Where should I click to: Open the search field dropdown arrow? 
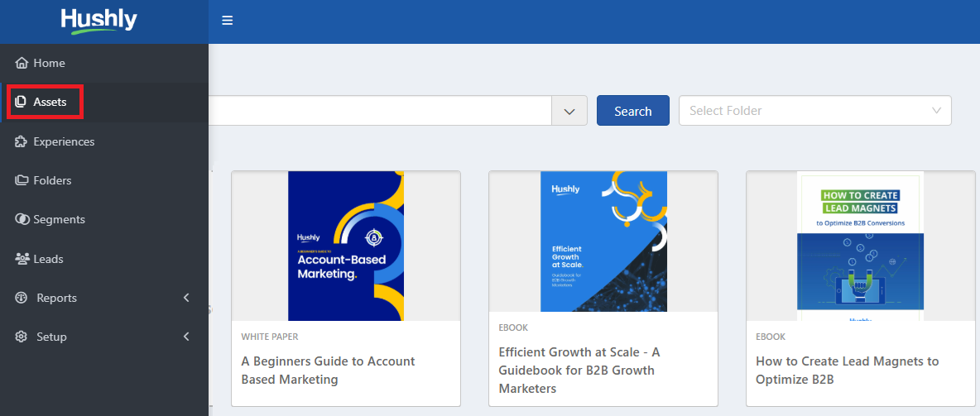569,111
